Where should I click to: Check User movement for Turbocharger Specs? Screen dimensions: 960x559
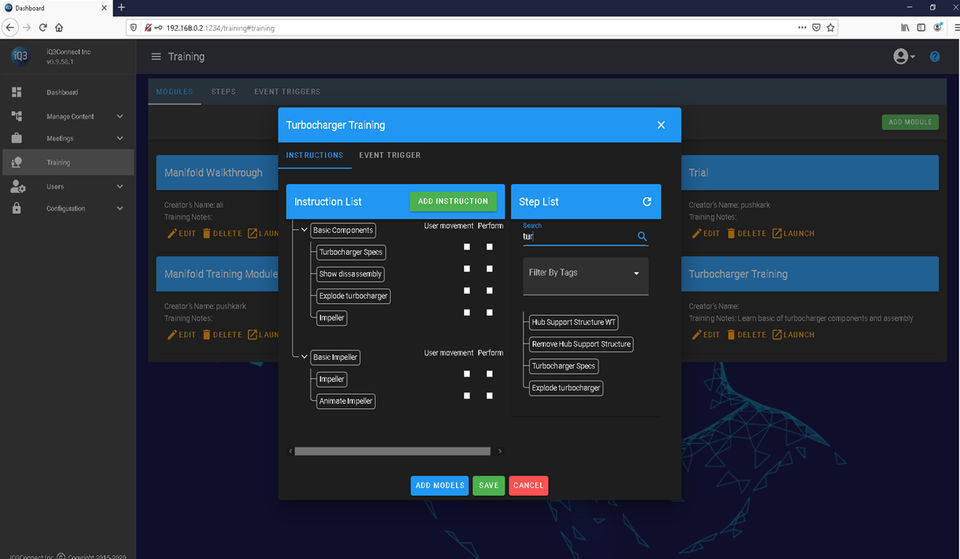tap(467, 247)
